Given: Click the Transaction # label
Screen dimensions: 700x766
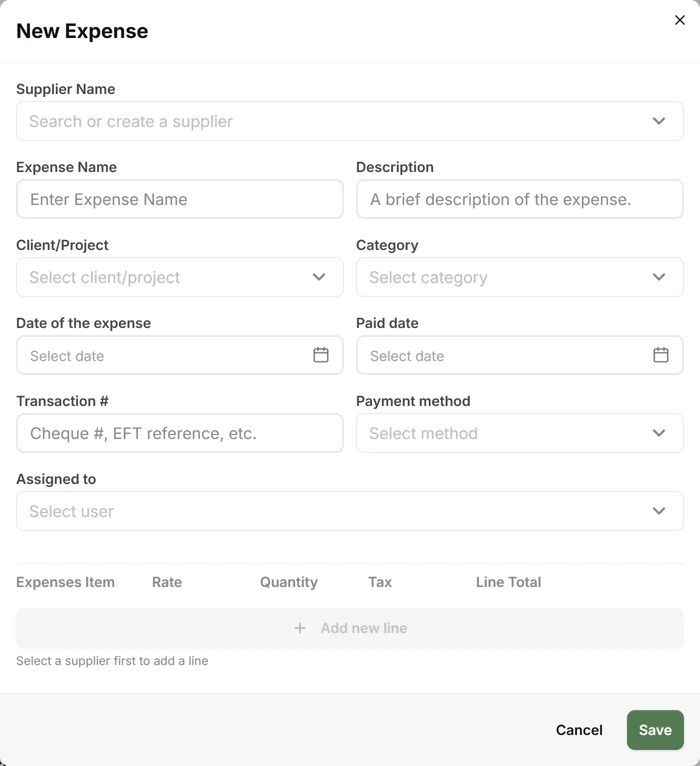Looking at the screenshot, I should point(62,401).
